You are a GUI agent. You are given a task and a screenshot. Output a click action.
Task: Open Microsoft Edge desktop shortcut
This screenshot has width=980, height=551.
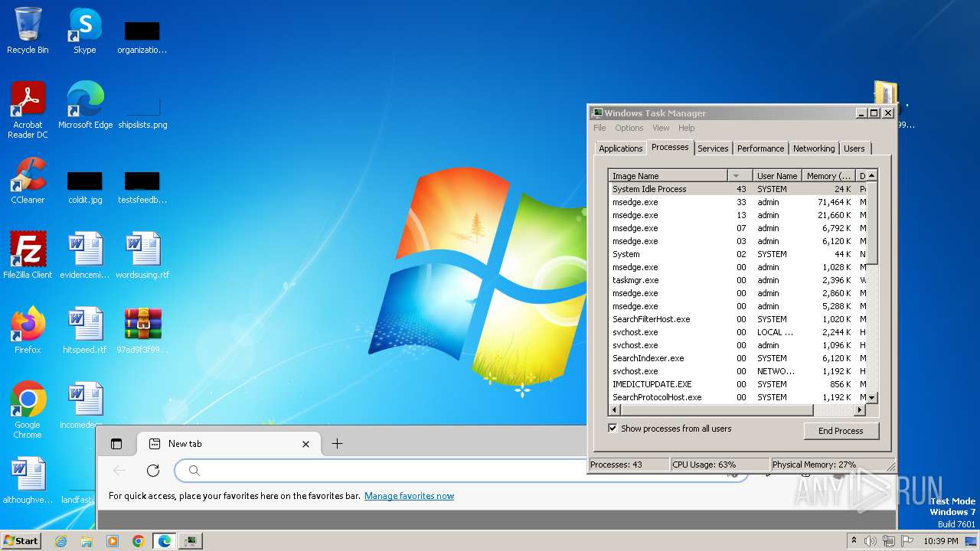[85, 106]
